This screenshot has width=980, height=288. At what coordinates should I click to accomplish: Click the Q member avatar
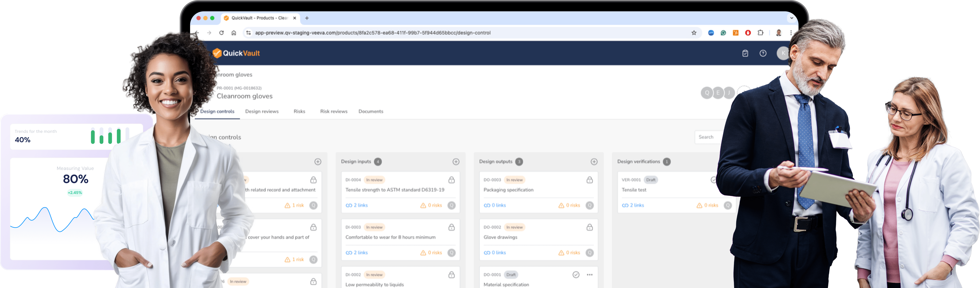click(706, 93)
